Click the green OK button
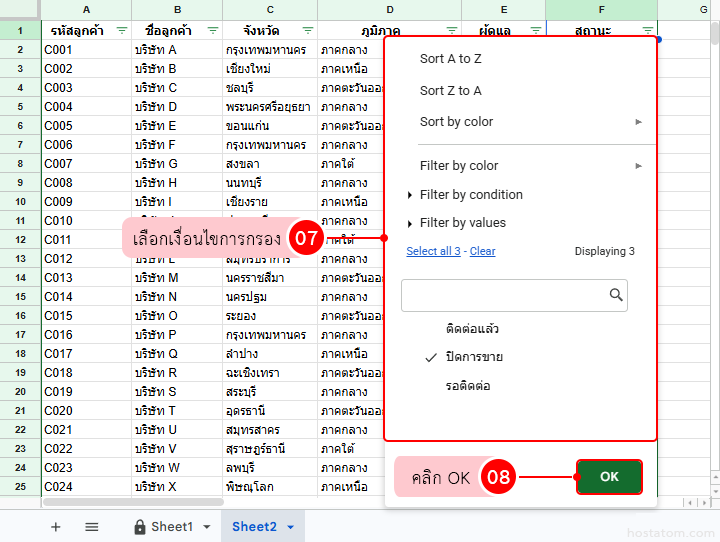Screen dimensions: 720x542 pyautogui.click(x=609, y=477)
